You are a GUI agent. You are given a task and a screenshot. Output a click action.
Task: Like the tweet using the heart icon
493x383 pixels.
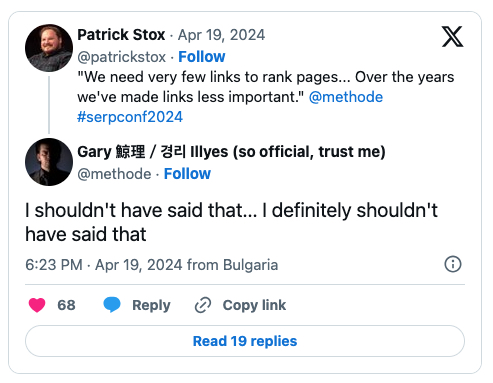pos(37,305)
